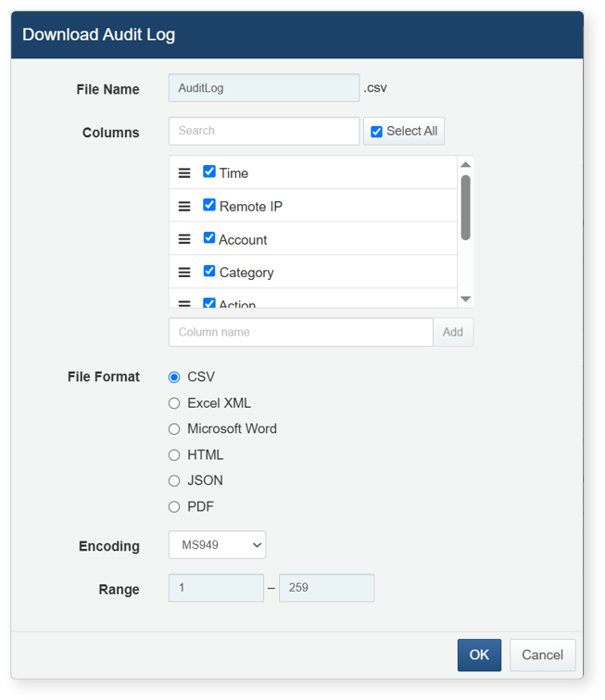Click the drag handle beside Remote IP
The height and width of the screenshot is (700, 605).
pyautogui.click(x=184, y=207)
